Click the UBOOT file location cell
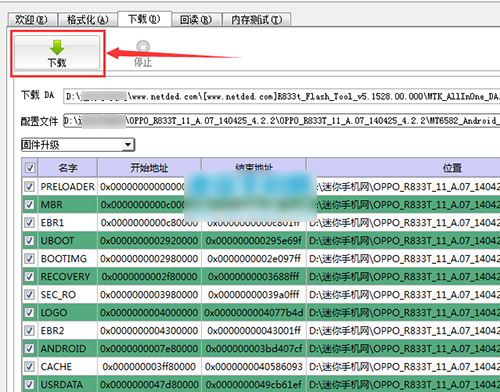The width and height of the screenshot is (500, 392). [403, 241]
